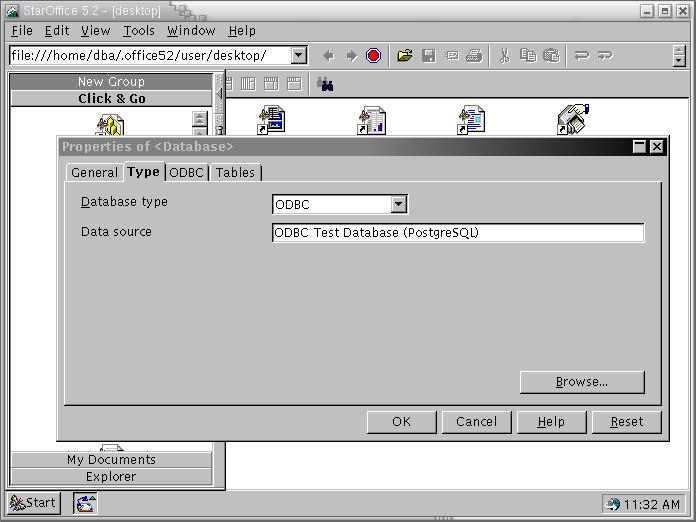Click the URL address field
Viewport: 696px width, 522px height.
pos(151,55)
